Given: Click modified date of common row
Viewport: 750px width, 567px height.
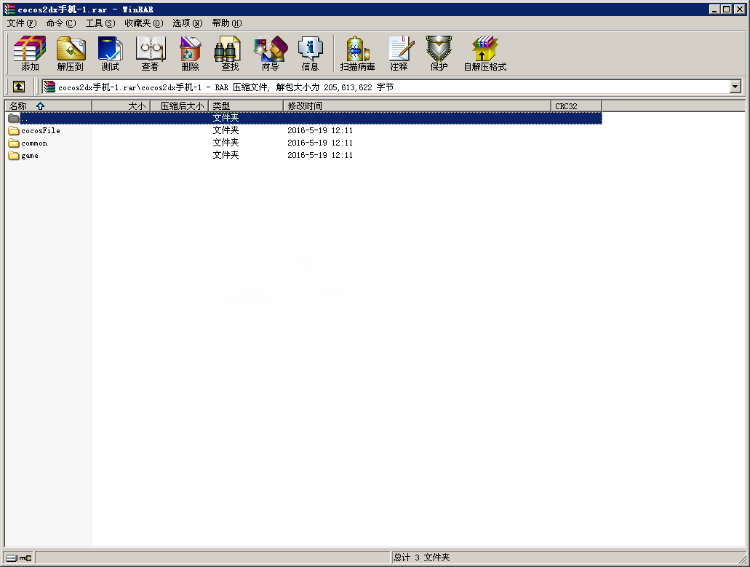Looking at the screenshot, I should (320, 143).
